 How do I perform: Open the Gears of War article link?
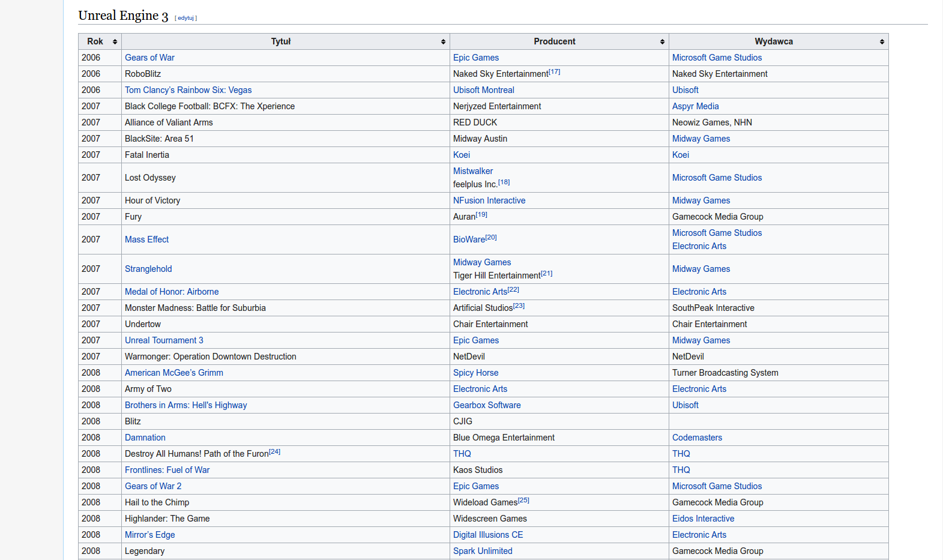pyautogui.click(x=149, y=58)
